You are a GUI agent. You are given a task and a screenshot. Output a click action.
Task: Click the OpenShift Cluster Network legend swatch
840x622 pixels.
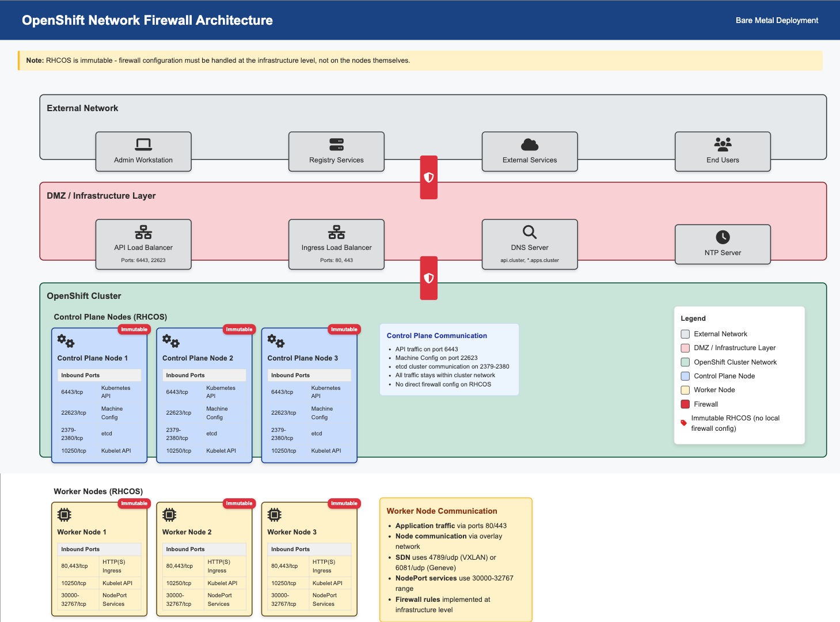pos(685,362)
